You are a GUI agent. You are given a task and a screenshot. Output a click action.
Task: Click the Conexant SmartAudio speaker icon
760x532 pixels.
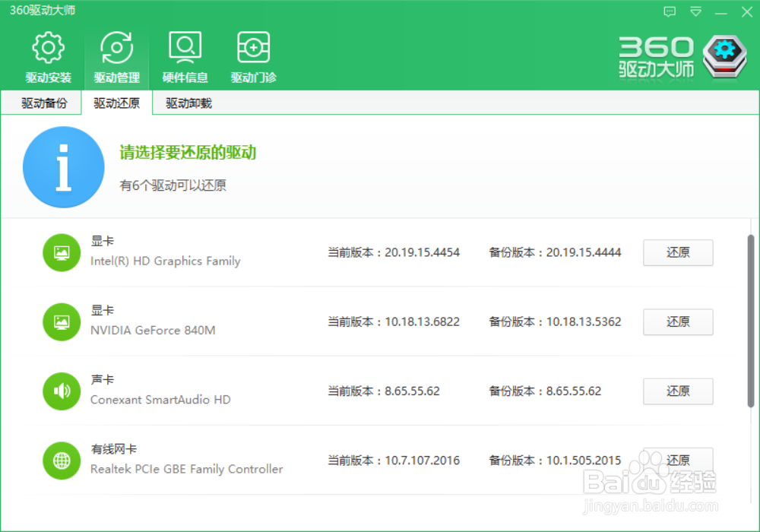coord(61,391)
